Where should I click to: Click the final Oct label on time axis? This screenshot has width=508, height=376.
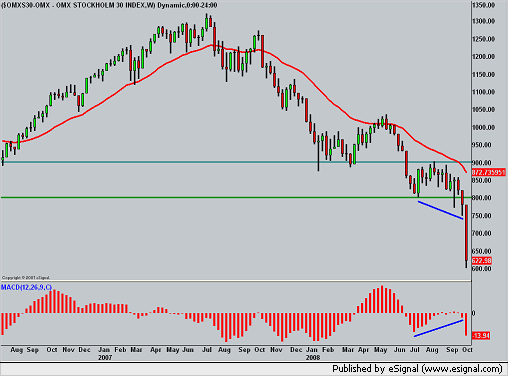point(467,350)
